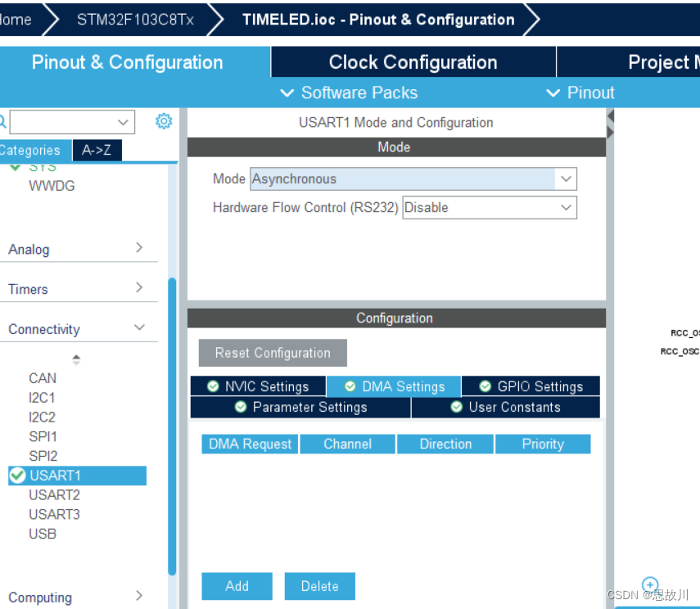Select USART1 peripheral

click(x=77, y=476)
